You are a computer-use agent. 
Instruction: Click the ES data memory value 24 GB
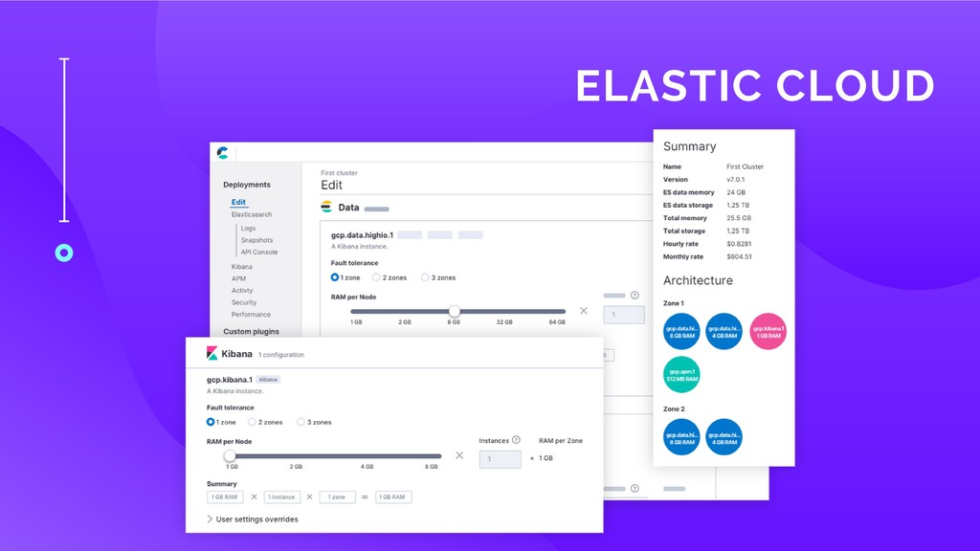click(x=736, y=192)
